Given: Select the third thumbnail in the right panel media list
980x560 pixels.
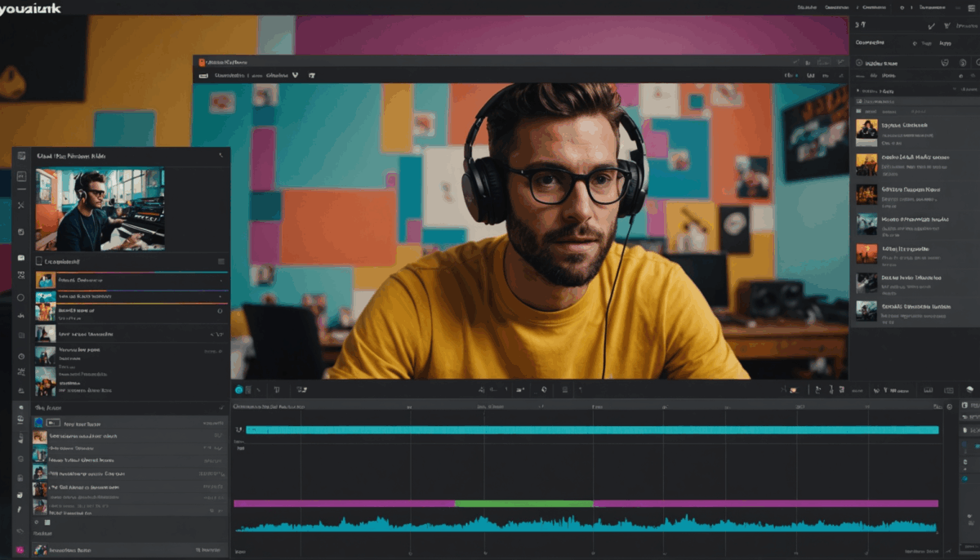Looking at the screenshot, I should click(x=866, y=194).
